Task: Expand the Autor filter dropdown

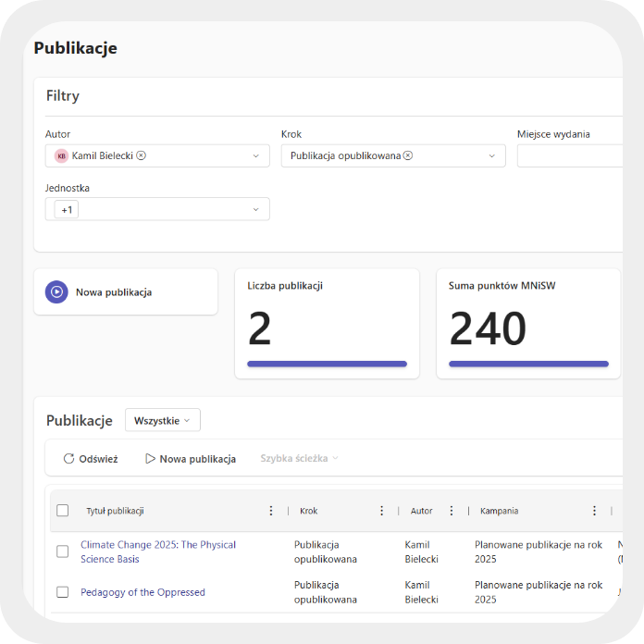Action: [x=255, y=156]
